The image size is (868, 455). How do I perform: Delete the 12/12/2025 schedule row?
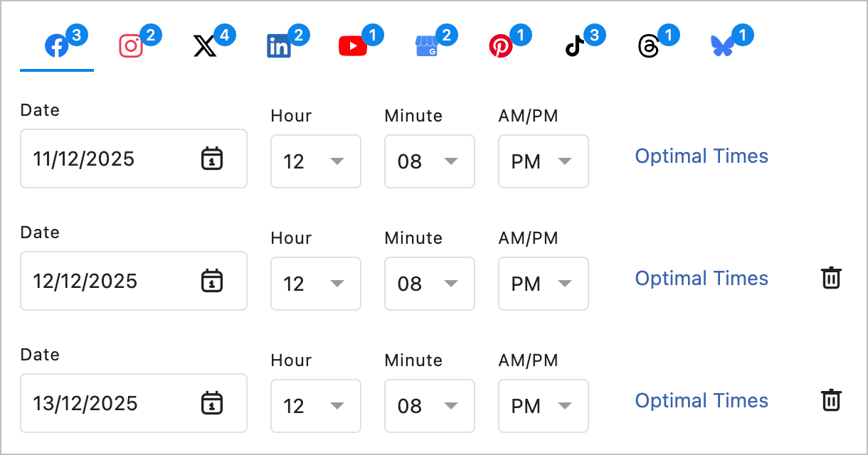click(831, 278)
